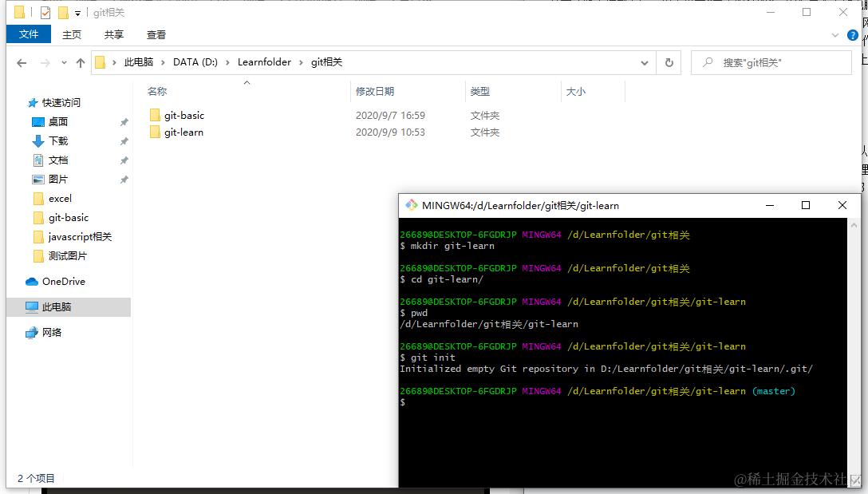Open the address bar history dropdown
This screenshot has width=868, height=494.
pos(645,62)
